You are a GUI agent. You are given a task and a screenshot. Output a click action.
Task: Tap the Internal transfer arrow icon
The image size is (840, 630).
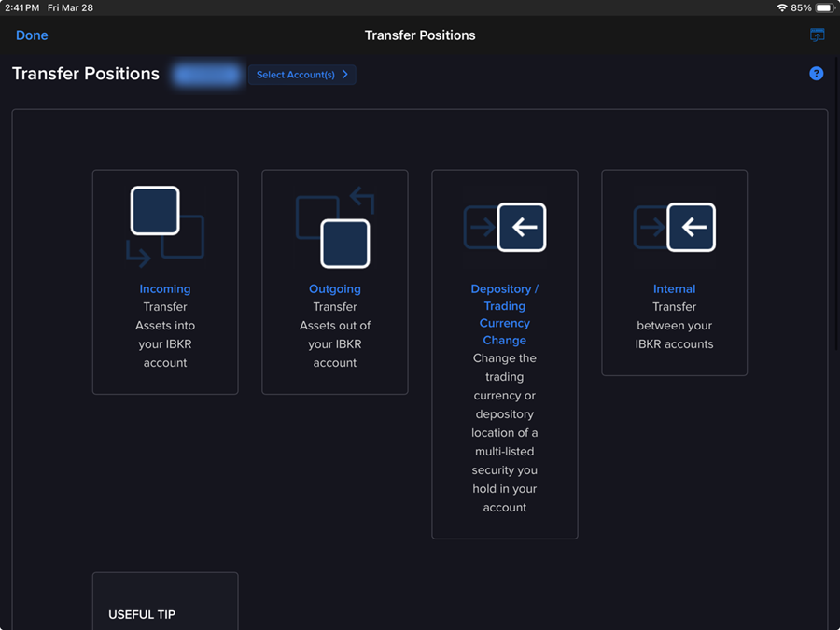click(675, 227)
